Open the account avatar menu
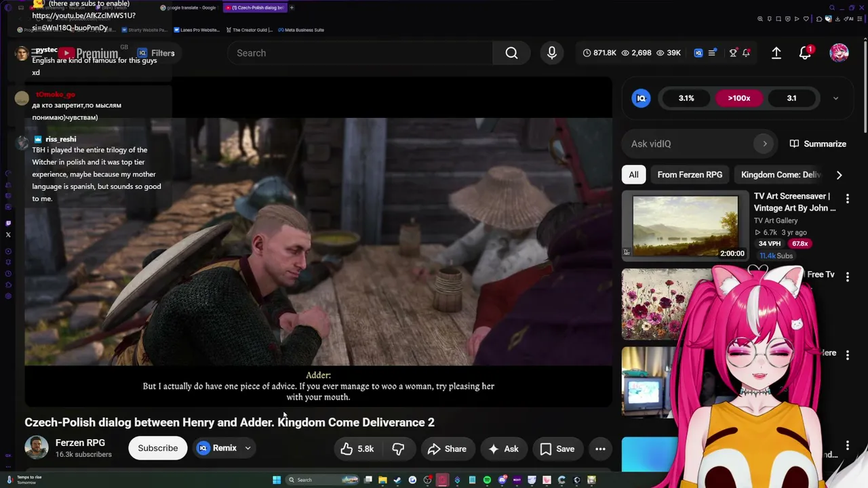The image size is (868, 488). [839, 53]
